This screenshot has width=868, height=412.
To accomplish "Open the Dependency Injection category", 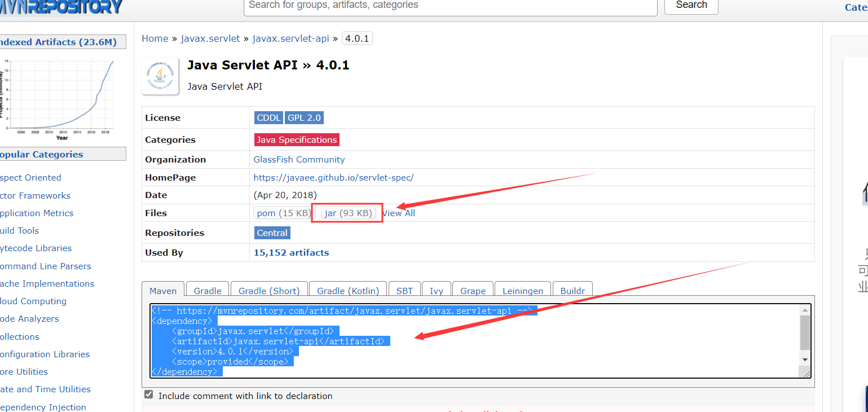I will click(43, 407).
